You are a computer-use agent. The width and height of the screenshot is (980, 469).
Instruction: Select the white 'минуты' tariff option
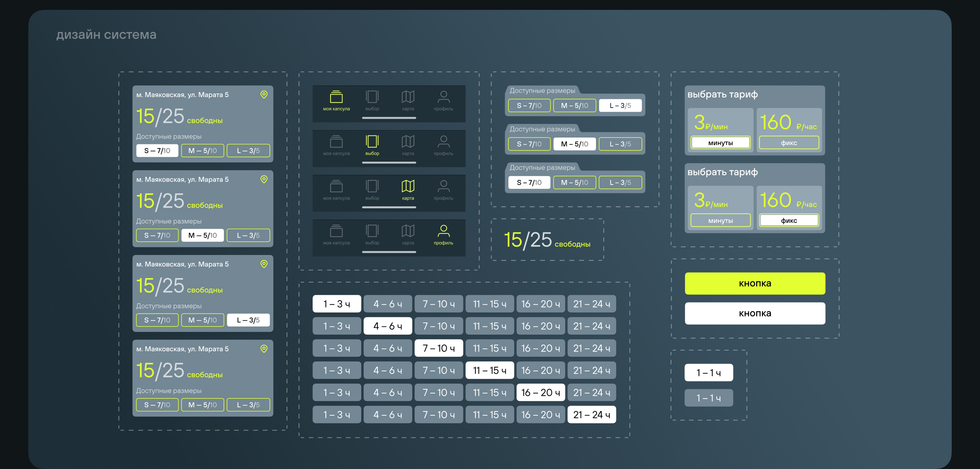pyautogui.click(x=721, y=143)
